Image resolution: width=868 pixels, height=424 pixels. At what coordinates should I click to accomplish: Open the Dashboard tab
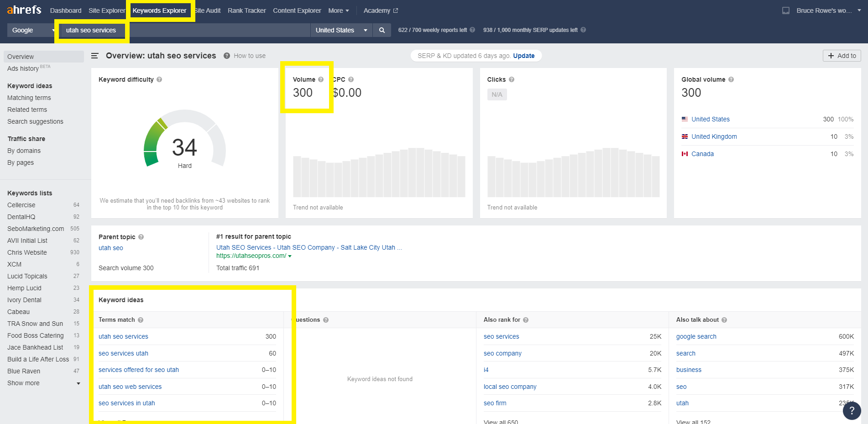(x=66, y=10)
